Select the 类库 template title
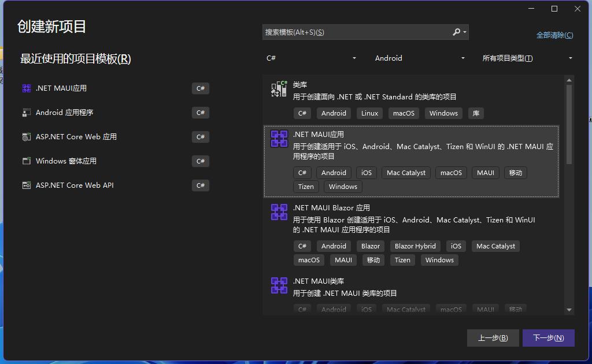The height and width of the screenshot is (364, 592). (300, 85)
